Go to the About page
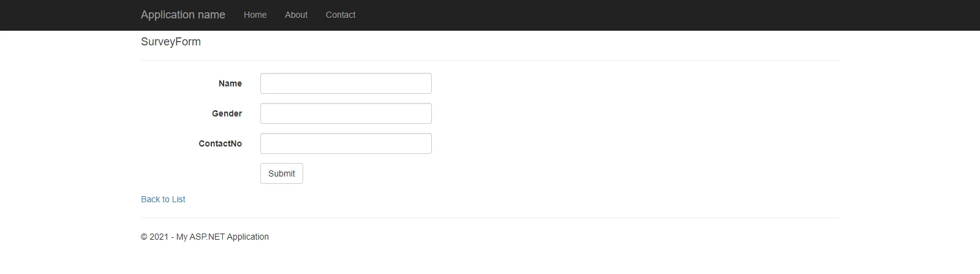 (296, 15)
